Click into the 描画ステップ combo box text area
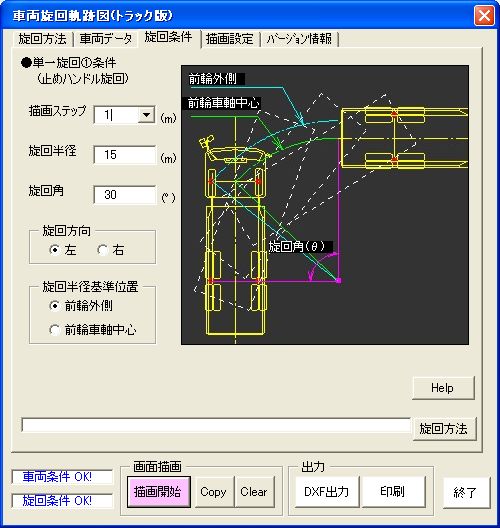 tap(116, 115)
